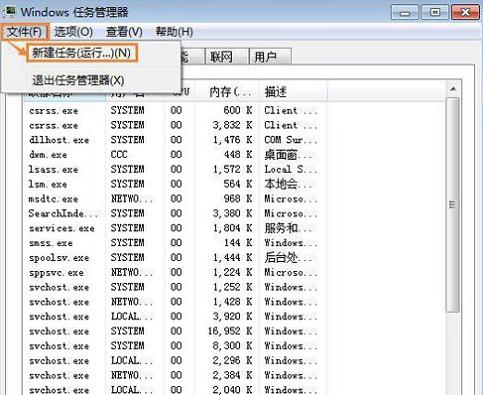Image resolution: width=483 pixels, height=395 pixels.
Task: Choose 新建任务(运行...)(N) from the File menu
Action: point(81,53)
